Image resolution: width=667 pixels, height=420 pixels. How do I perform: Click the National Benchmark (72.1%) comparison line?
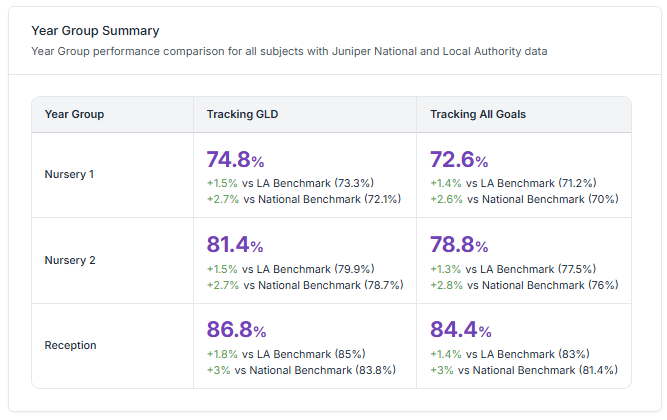point(303,199)
